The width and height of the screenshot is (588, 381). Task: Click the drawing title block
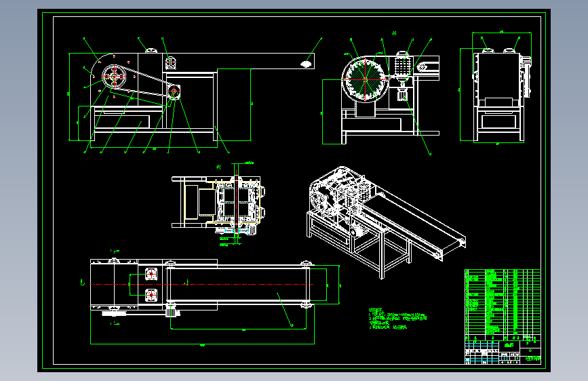click(x=503, y=352)
